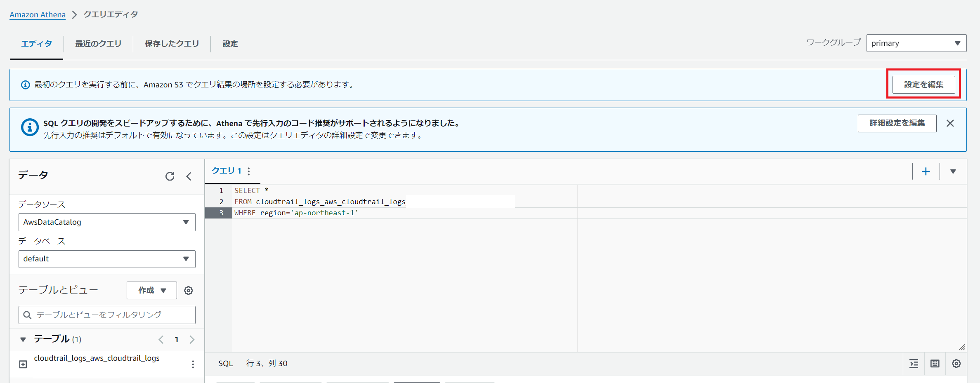Image resolution: width=980 pixels, height=383 pixels.
Task: Expand cloudtrail_logs_aws_cloudtrail_logs table columns
Action: [x=23, y=364]
